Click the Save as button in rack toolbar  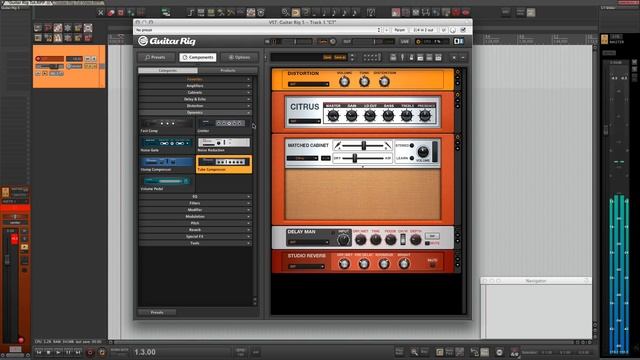pyautogui.click(x=340, y=58)
